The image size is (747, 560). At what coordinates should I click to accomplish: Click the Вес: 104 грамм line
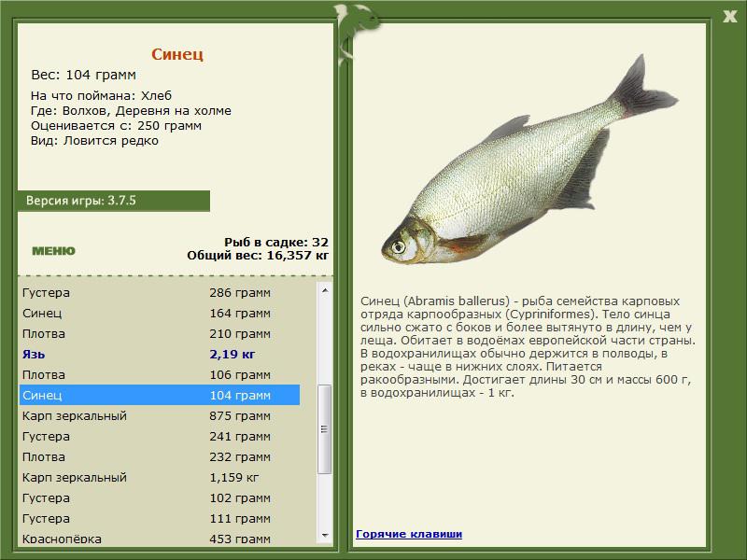[83, 75]
